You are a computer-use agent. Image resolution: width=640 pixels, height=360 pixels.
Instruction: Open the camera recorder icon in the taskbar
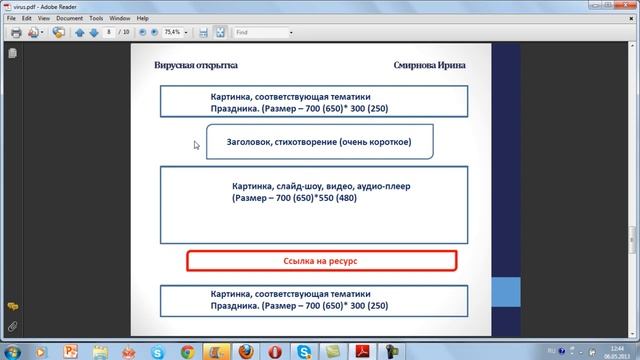tap(391, 352)
